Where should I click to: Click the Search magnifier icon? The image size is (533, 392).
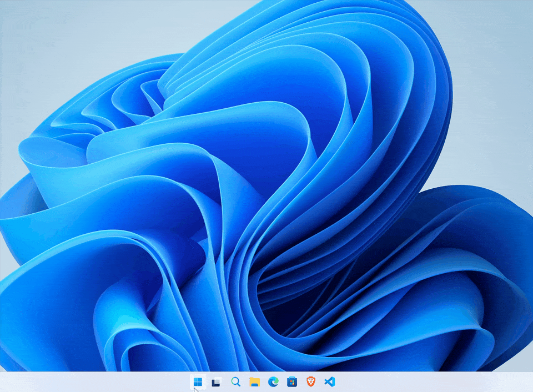pyautogui.click(x=235, y=382)
